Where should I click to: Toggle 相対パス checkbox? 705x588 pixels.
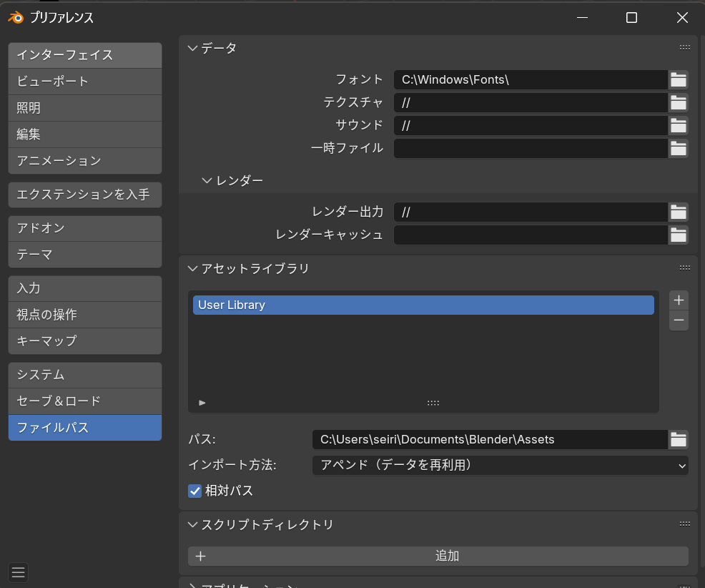point(194,491)
